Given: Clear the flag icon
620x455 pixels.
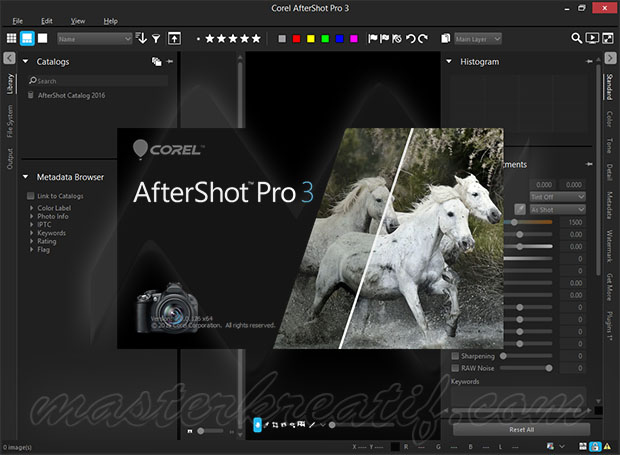Looking at the screenshot, I should click(397, 38).
